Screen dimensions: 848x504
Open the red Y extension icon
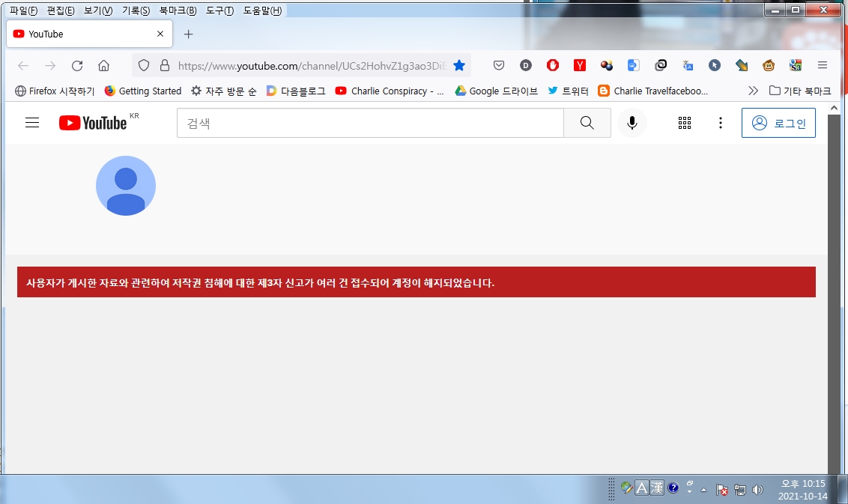(580, 65)
